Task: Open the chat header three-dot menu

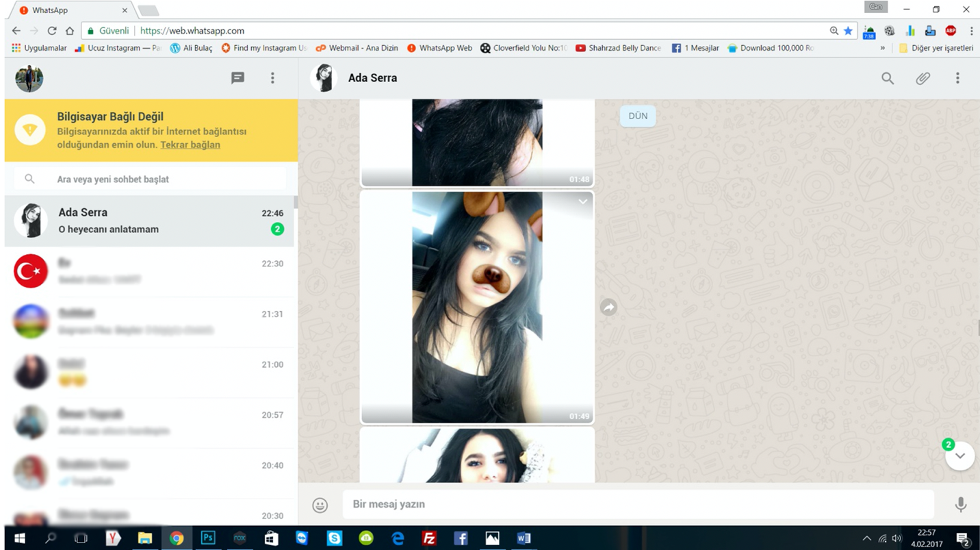Action: [x=957, y=78]
